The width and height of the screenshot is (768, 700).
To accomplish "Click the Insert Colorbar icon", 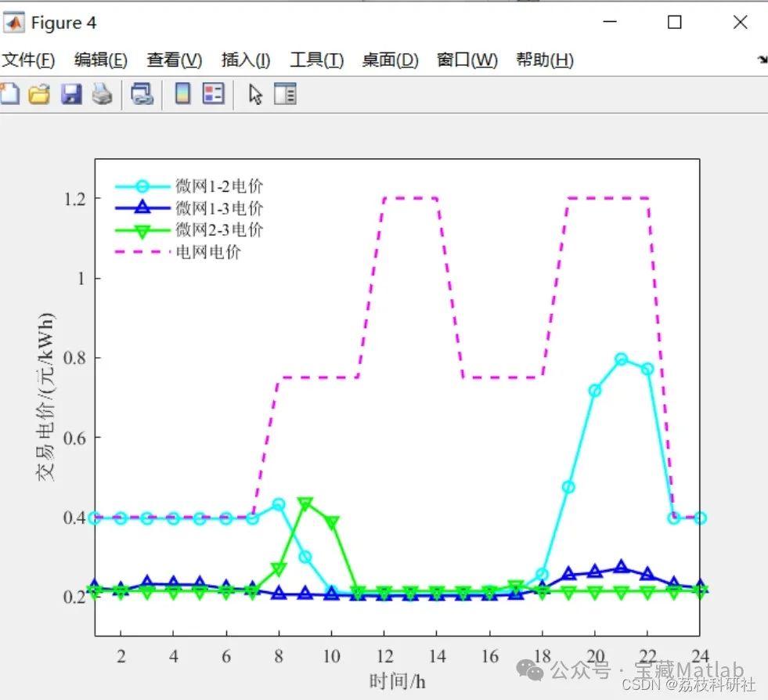I will [184, 93].
